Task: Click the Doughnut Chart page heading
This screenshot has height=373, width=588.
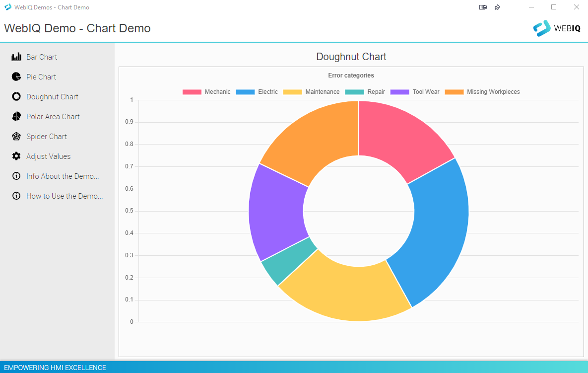Action: point(351,57)
